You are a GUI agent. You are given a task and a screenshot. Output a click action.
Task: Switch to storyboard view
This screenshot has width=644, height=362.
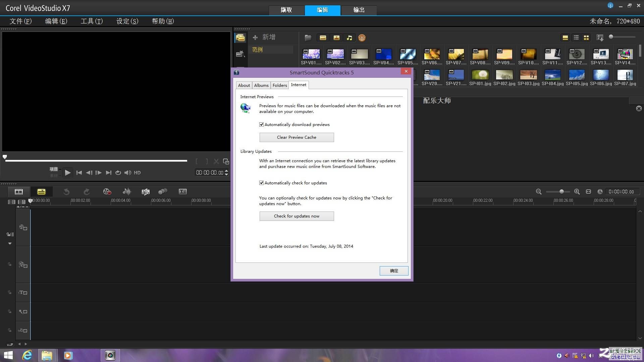[19, 192]
